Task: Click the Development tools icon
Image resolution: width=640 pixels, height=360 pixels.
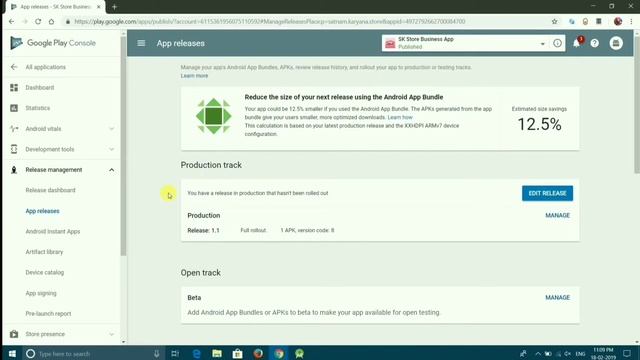Action: [x=14, y=149]
